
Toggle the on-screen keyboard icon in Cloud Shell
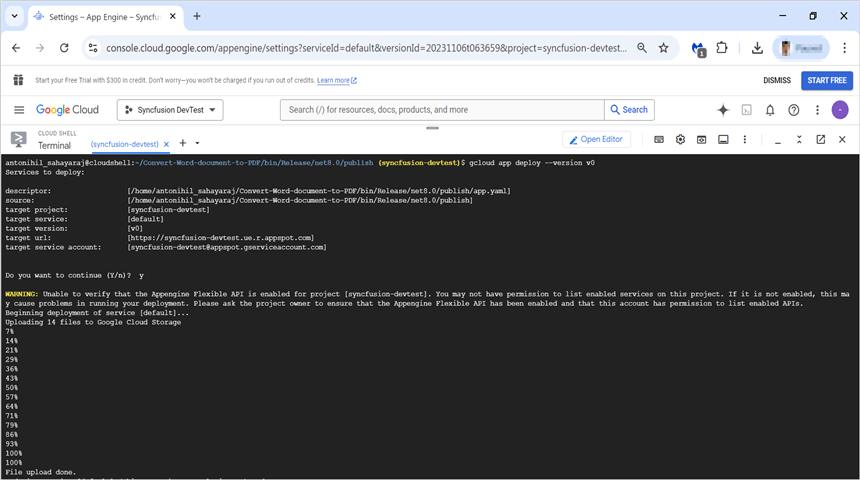click(659, 140)
